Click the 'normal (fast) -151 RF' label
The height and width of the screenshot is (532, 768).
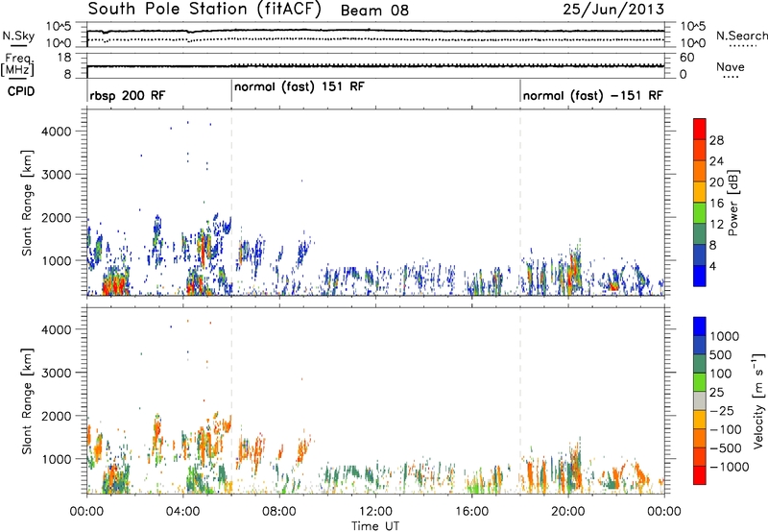(x=592, y=95)
